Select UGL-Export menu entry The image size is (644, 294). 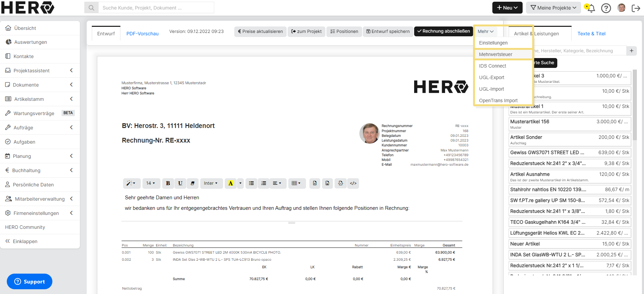503,77
